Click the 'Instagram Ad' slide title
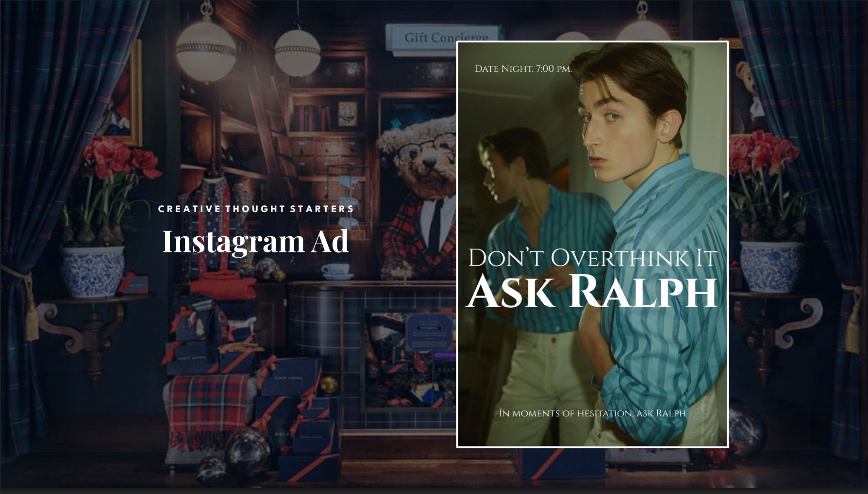The height and width of the screenshot is (494, 868). [x=255, y=241]
